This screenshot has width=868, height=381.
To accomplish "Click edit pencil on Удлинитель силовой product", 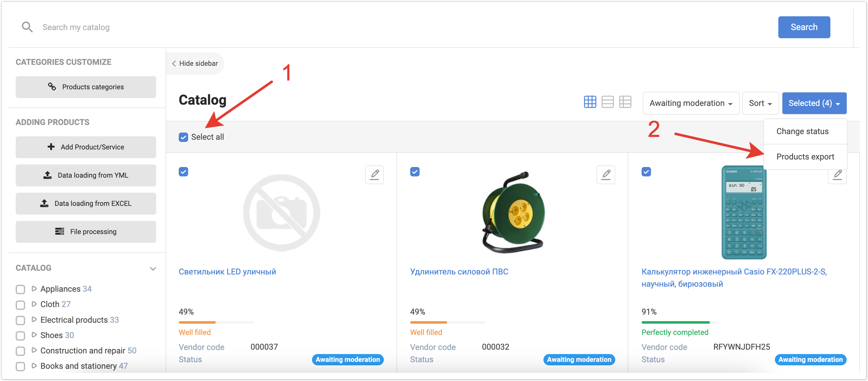I will 606,175.
